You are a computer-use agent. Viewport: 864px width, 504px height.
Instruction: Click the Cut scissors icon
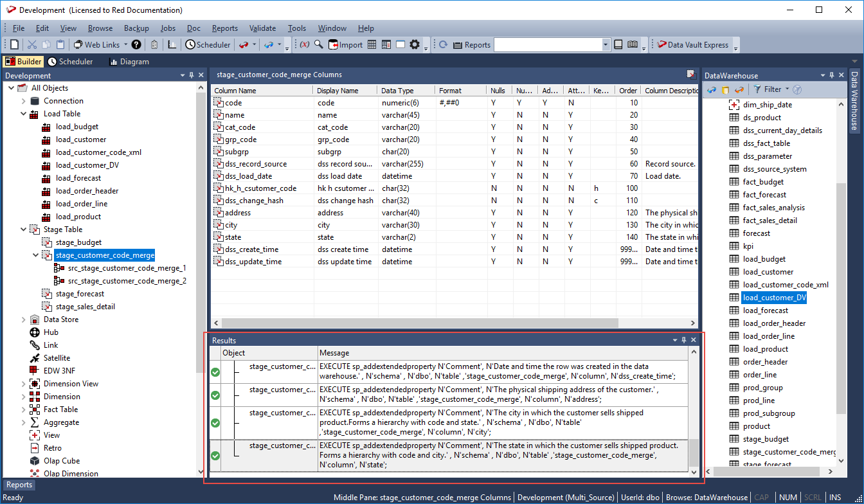(x=32, y=45)
